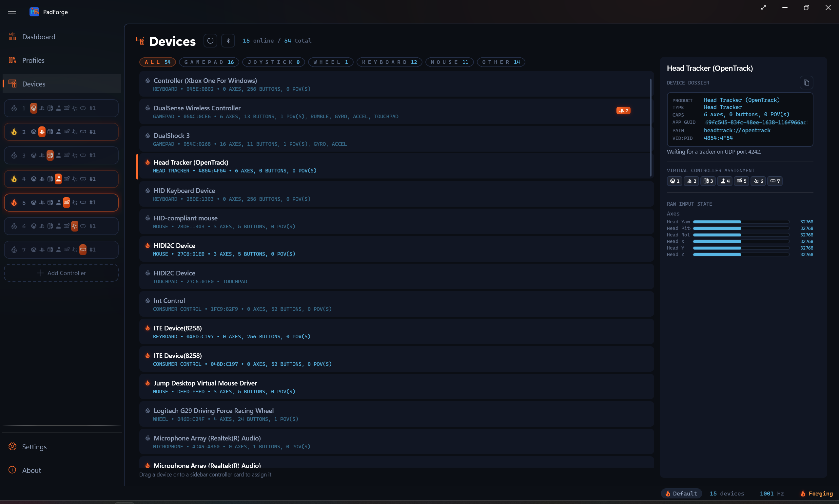Select the DualShock 3 device row
The image size is (839, 504).
tap(396, 139)
